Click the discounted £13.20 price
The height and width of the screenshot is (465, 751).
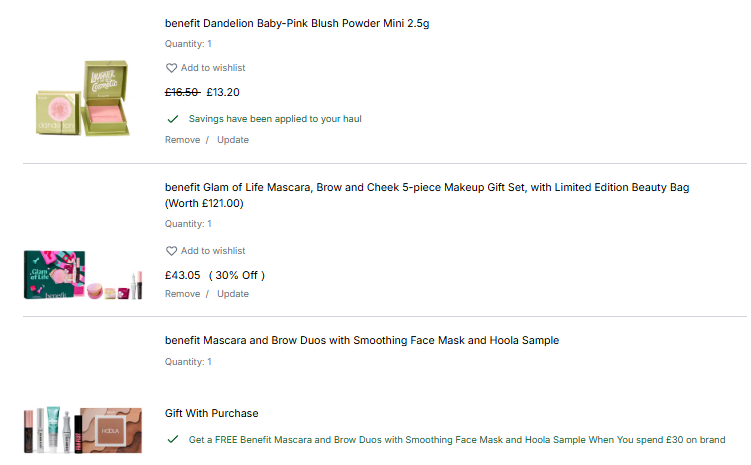[223, 93]
